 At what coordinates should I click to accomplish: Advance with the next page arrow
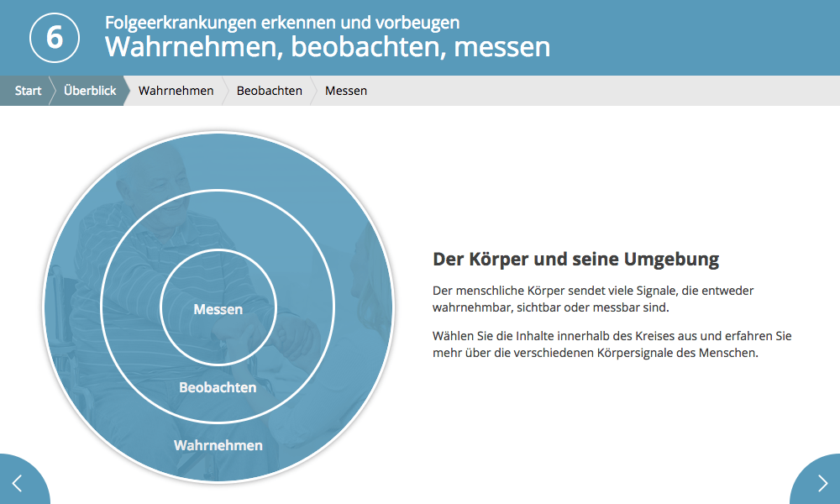(822, 482)
